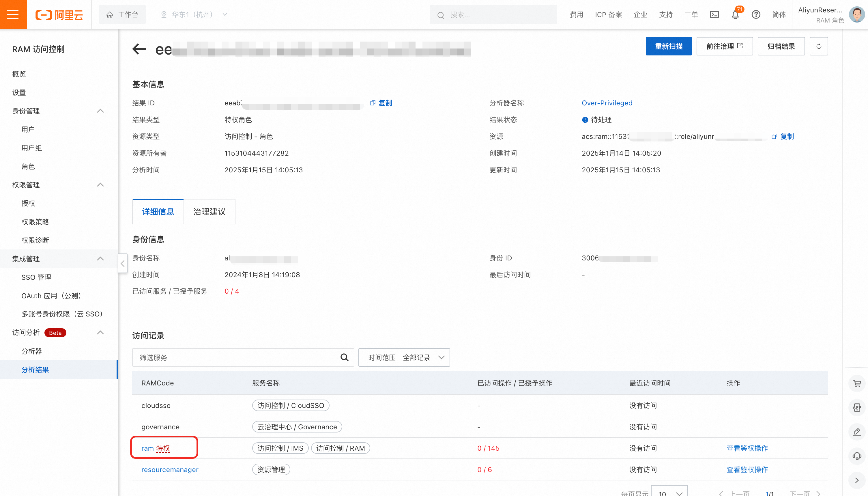This screenshot has width=868, height=496.
Task: Click the 重新扫描 button
Action: [669, 46]
